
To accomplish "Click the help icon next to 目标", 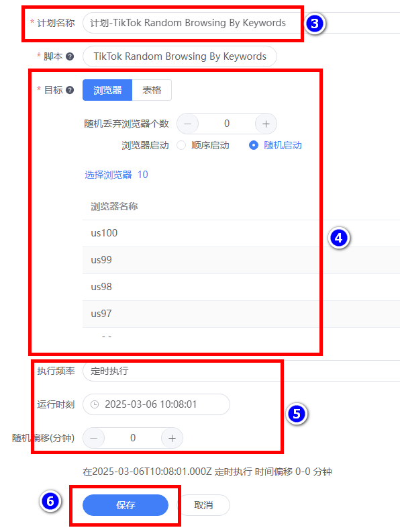I will click(x=70, y=90).
